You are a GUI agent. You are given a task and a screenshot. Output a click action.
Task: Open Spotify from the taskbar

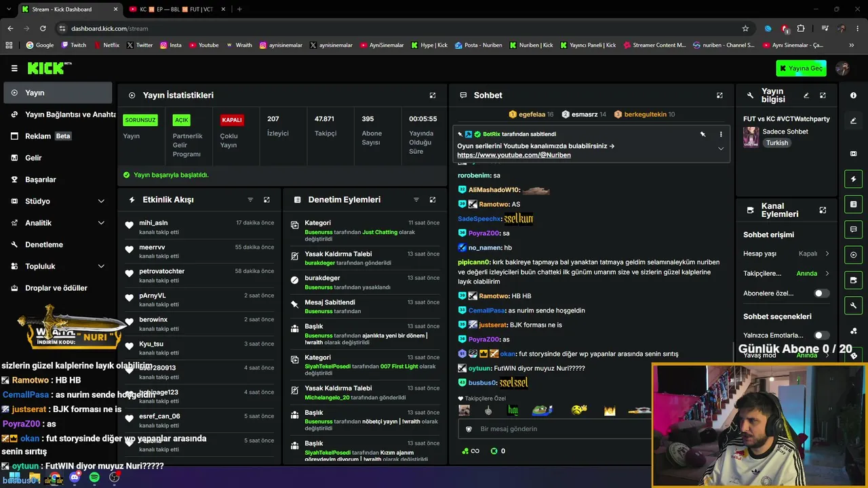tap(94, 478)
